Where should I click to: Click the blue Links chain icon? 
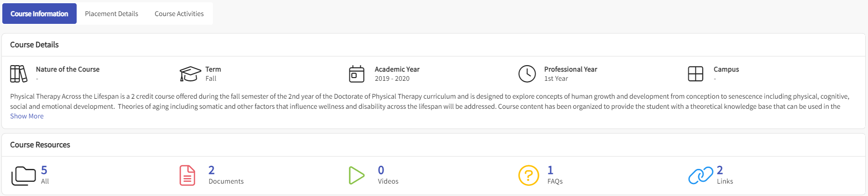coord(700,175)
